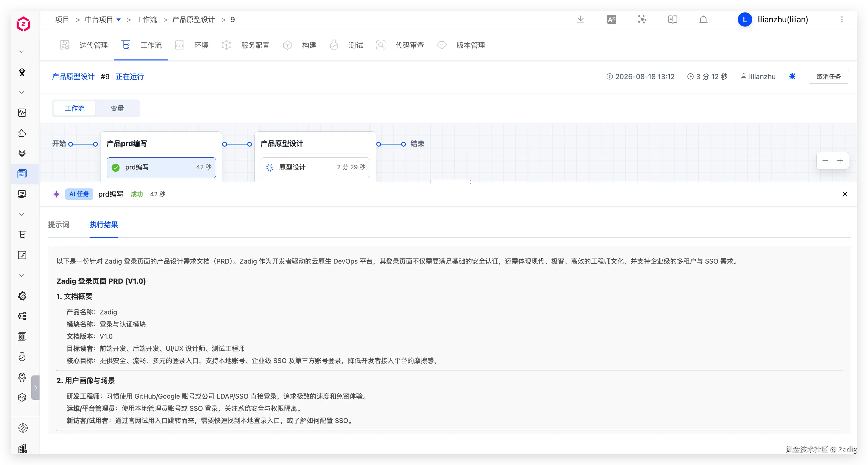Switch to the 构建 tab
Viewport: 868px width, 465px height.
(x=300, y=45)
